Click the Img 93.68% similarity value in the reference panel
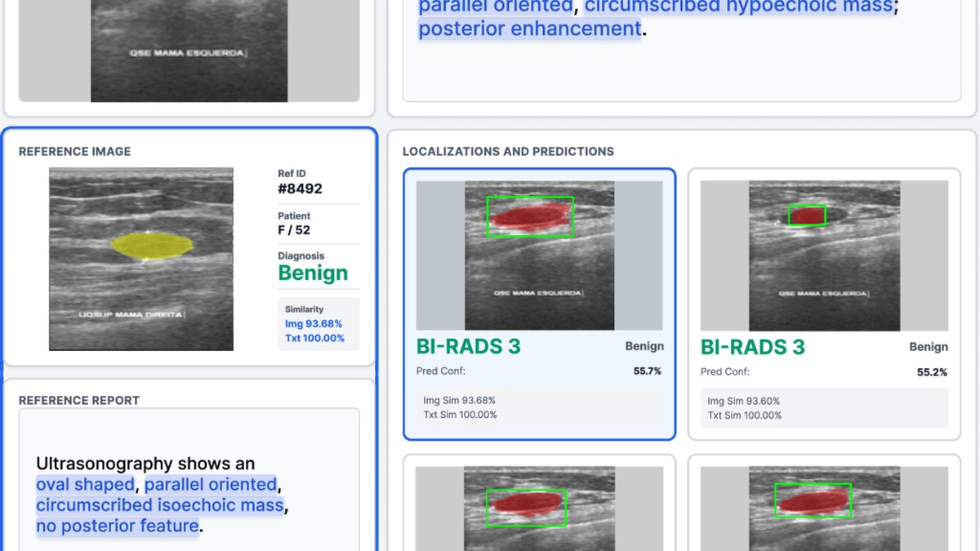 [x=314, y=324]
